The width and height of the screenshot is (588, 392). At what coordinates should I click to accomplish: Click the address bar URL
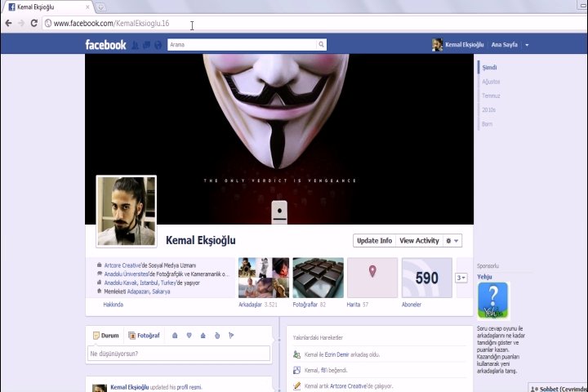111,23
